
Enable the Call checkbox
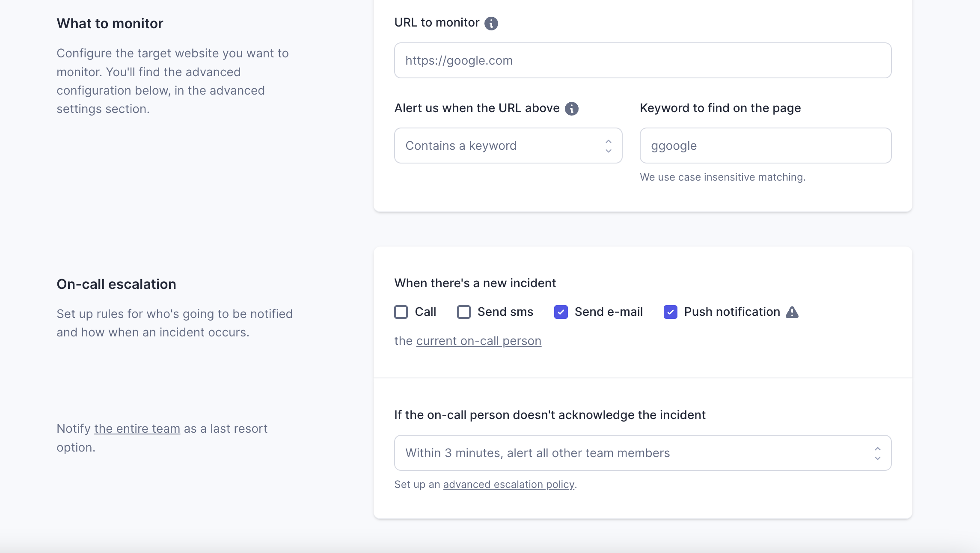tap(401, 312)
